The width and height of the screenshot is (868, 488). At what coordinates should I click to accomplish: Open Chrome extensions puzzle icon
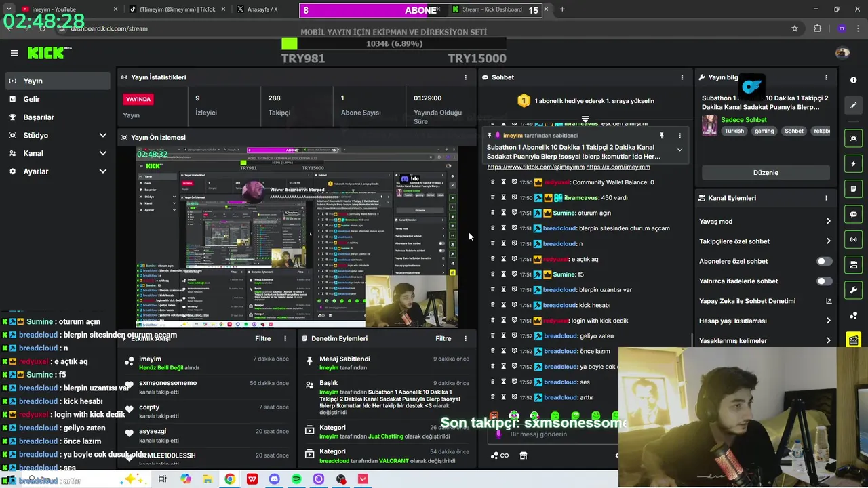click(x=817, y=28)
